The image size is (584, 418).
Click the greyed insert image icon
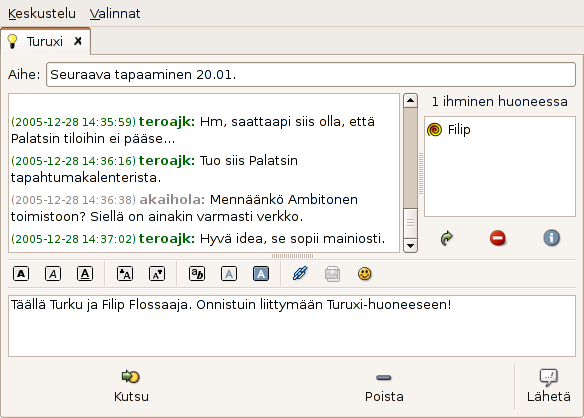click(332, 274)
